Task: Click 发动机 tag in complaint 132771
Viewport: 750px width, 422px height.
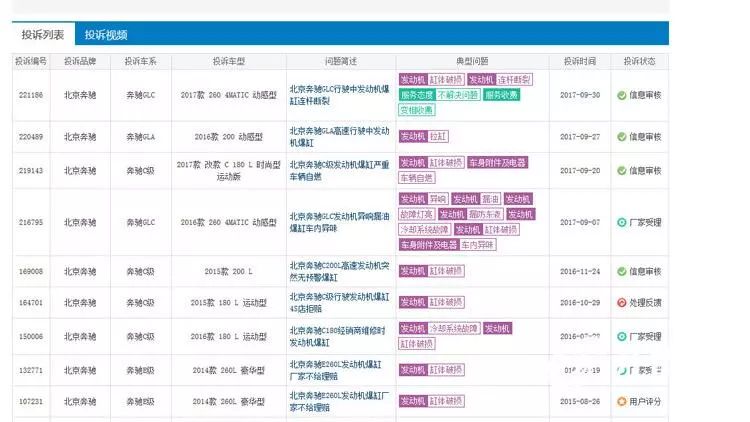Action: point(413,370)
